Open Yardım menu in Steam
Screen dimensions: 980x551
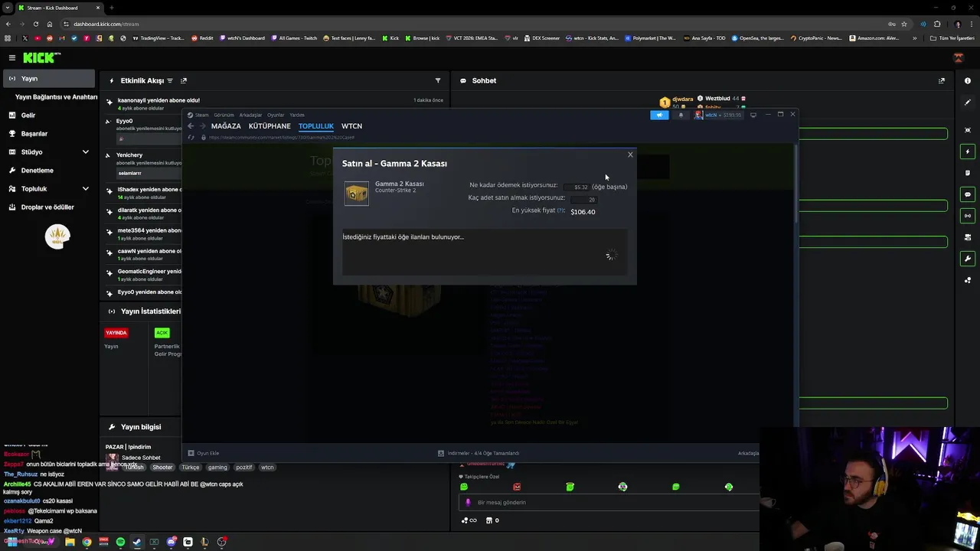(296, 115)
